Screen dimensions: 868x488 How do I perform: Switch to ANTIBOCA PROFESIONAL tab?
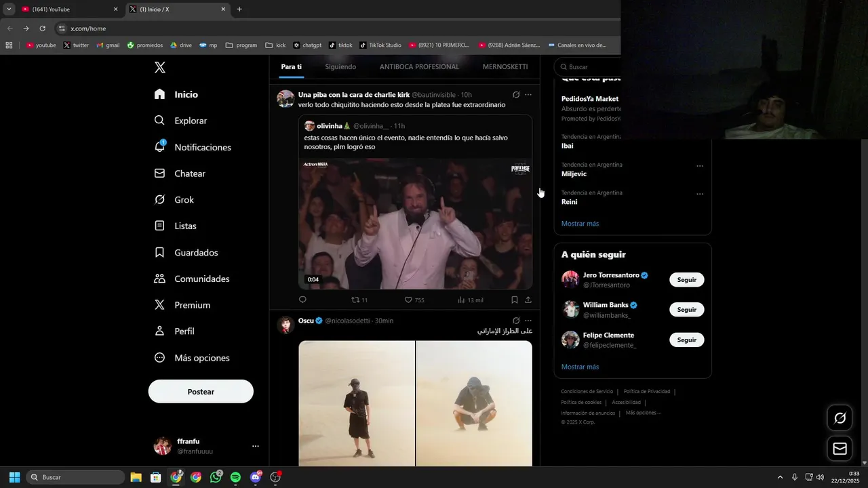click(x=419, y=66)
